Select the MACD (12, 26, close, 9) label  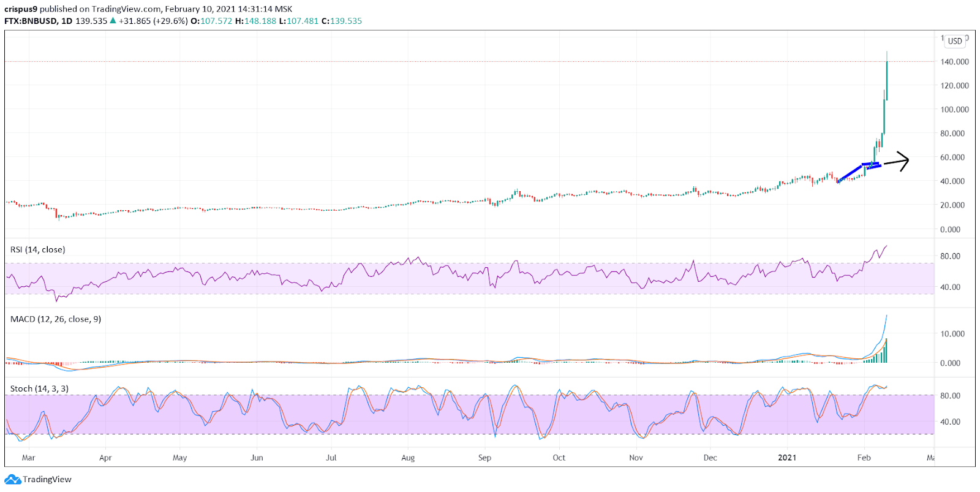(56, 319)
